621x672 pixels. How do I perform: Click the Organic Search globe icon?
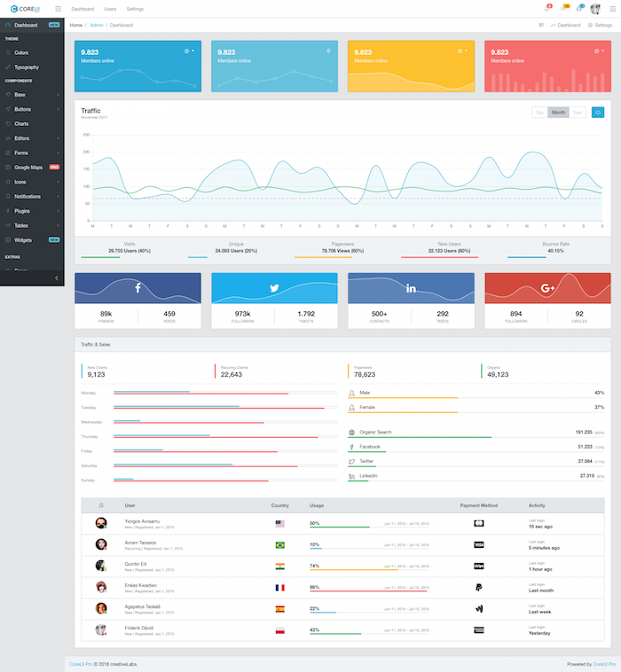[x=351, y=433]
